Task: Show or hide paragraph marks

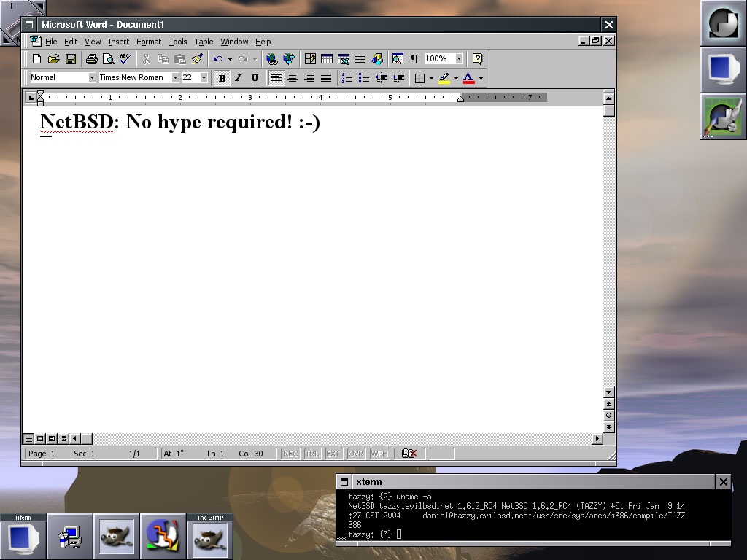Action: click(x=414, y=59)
